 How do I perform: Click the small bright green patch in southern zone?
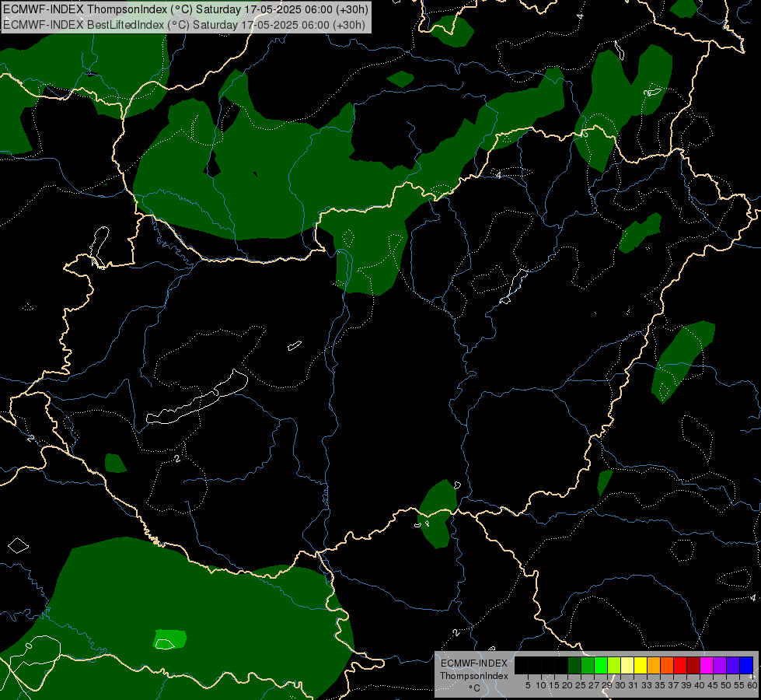pyautogui.click(x=170, y=639)
